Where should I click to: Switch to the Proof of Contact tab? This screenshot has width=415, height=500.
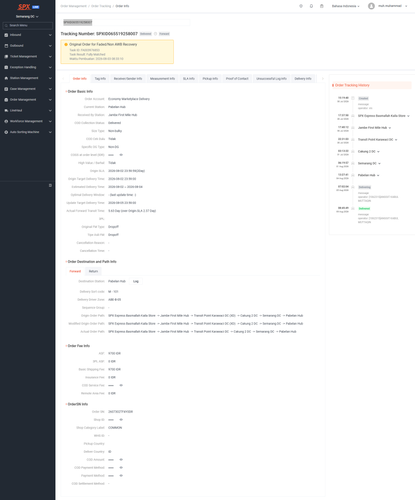(x=237, y=79)
